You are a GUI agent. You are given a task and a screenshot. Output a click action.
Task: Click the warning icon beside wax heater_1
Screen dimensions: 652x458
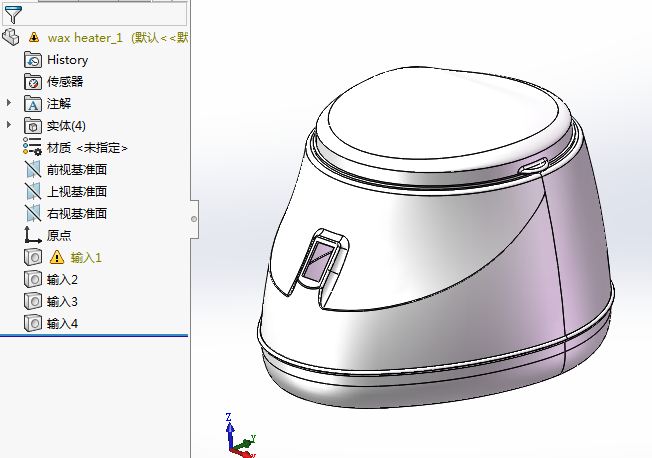coord(34,37)
